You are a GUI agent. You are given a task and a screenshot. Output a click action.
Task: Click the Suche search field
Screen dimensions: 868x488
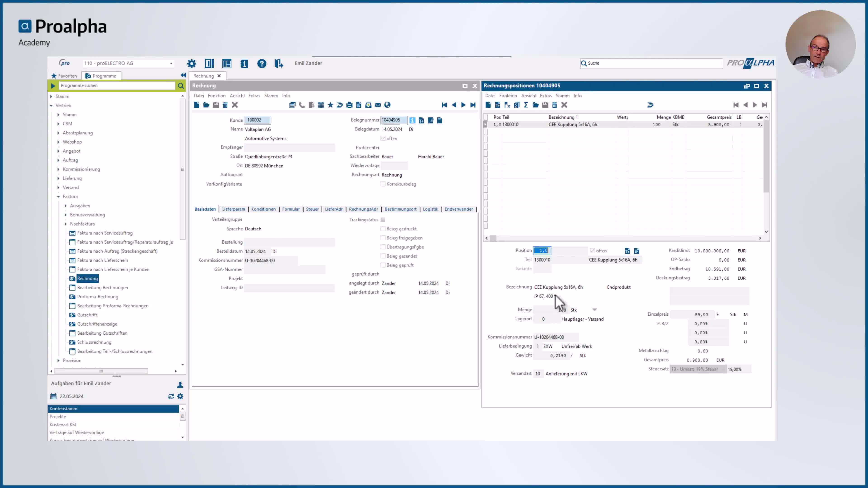pyautogui.click(x=651, y=63)
